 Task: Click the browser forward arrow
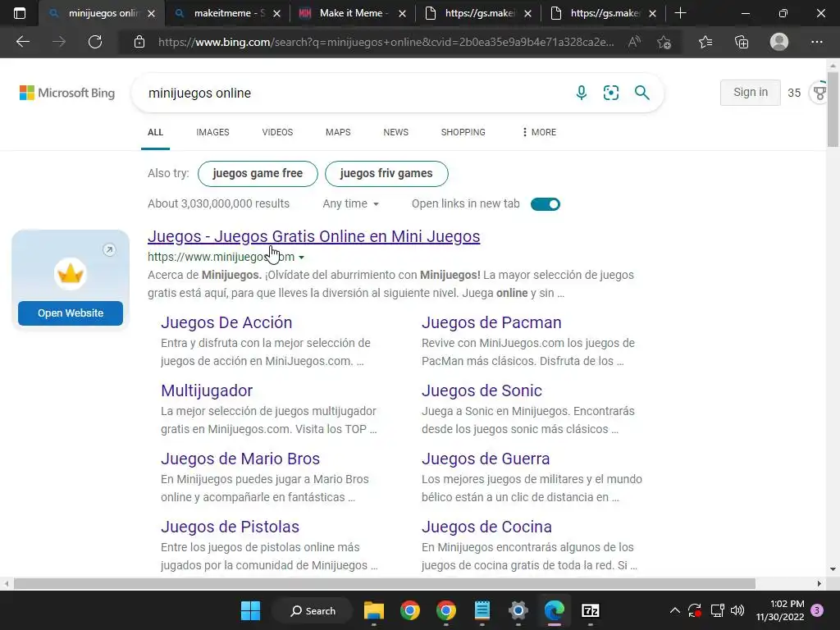pyautogui.click(x=59, y=42)
